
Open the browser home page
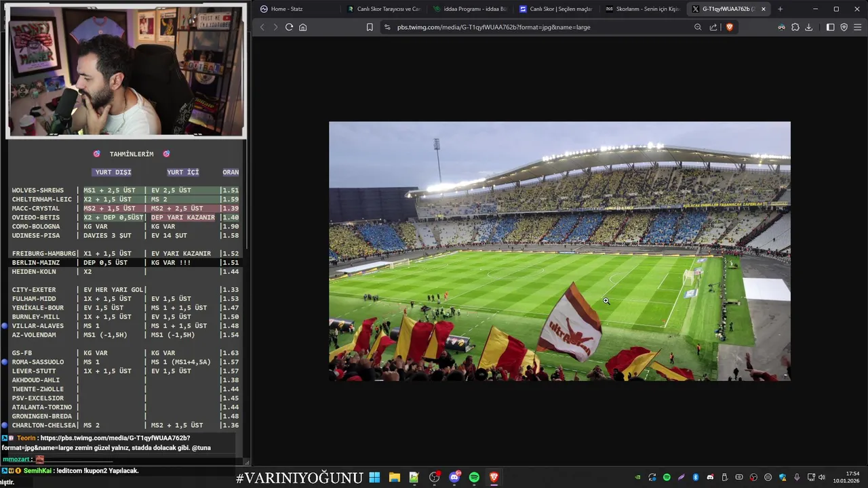302,27
